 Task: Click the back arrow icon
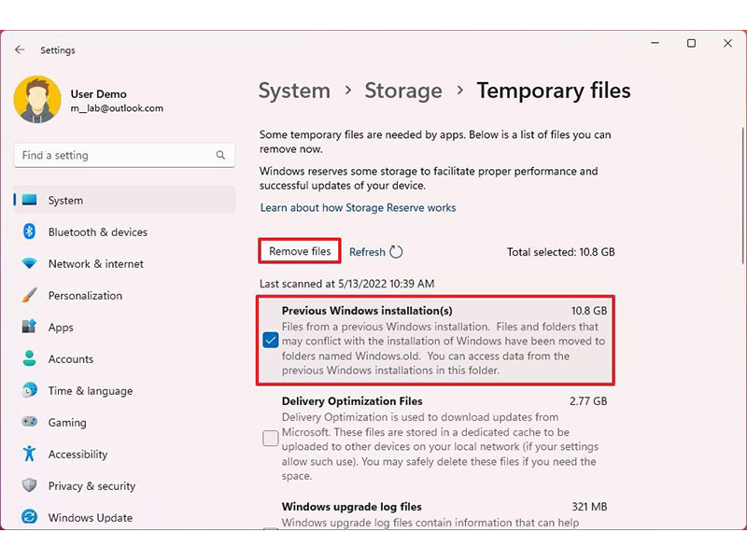click(20, 49)
